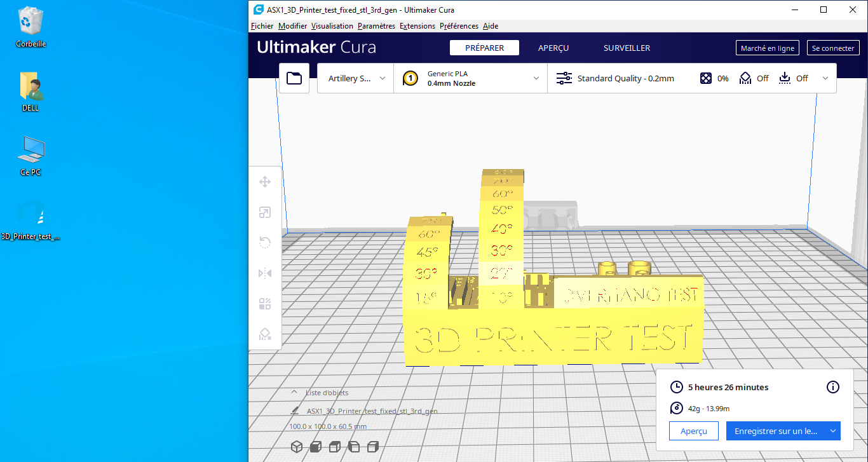Select the DELL folder on the desktop
This screenshot has height=462, width=868.
[x=31, y=92]
